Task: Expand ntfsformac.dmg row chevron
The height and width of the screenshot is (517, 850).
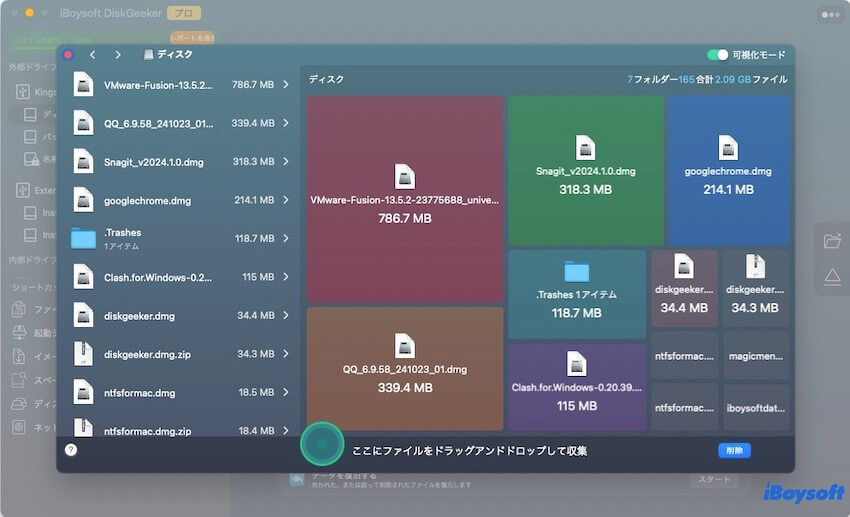Action: coord(286,392)
